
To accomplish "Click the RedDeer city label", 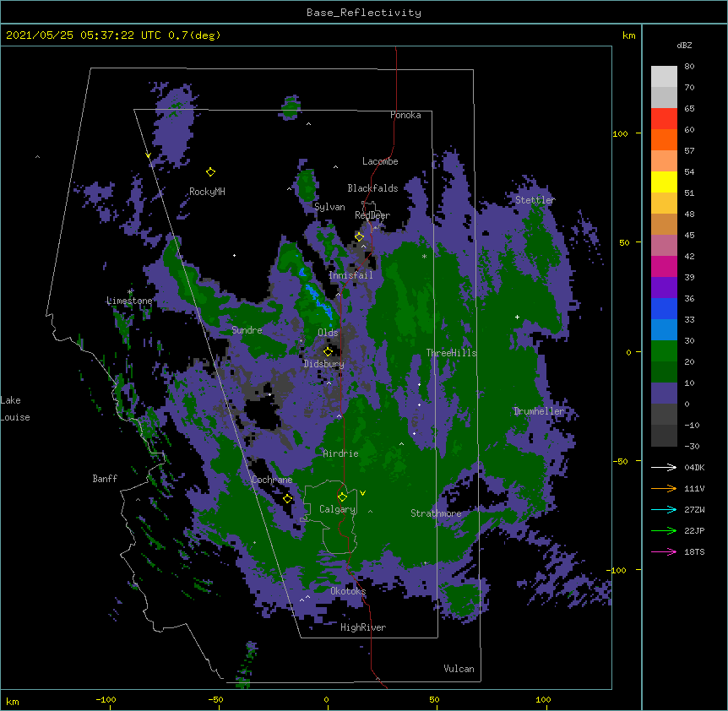I will (372, 215).
